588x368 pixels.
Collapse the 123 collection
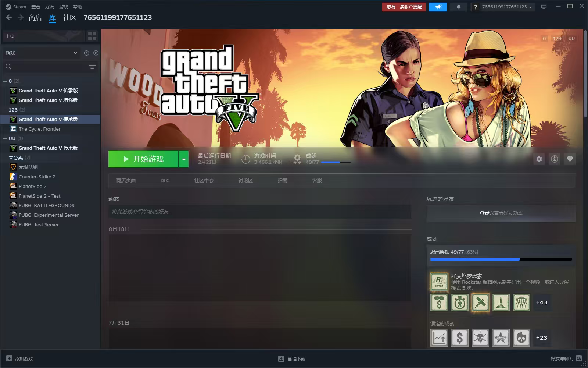[x=5, y=110]
